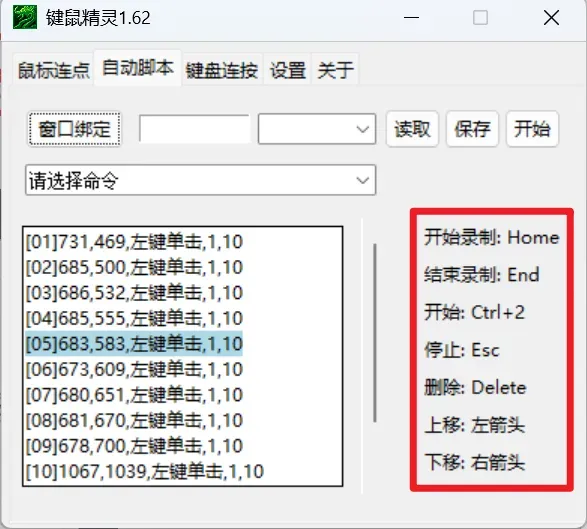The height and width of the screenshot is (529, 587).
Task: Open the 键盘连按 tab
Action: point(222,70)
